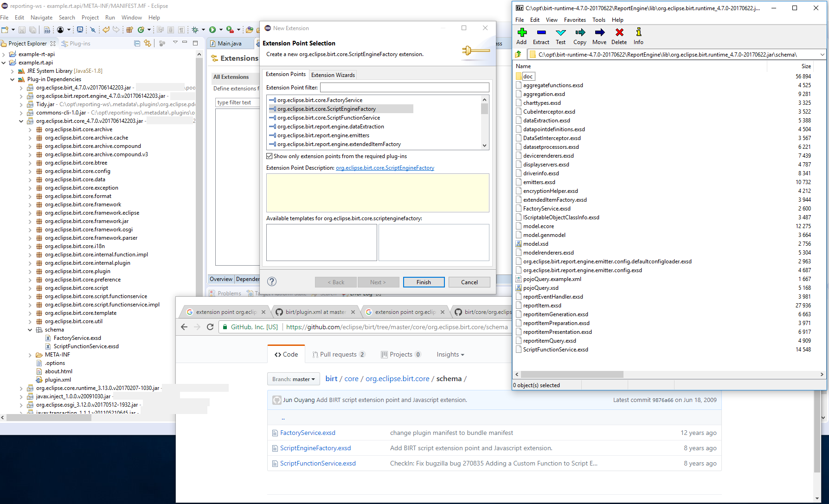Switch to the Plug-ins view tab
829x504 pixels.
pos(76,43)
